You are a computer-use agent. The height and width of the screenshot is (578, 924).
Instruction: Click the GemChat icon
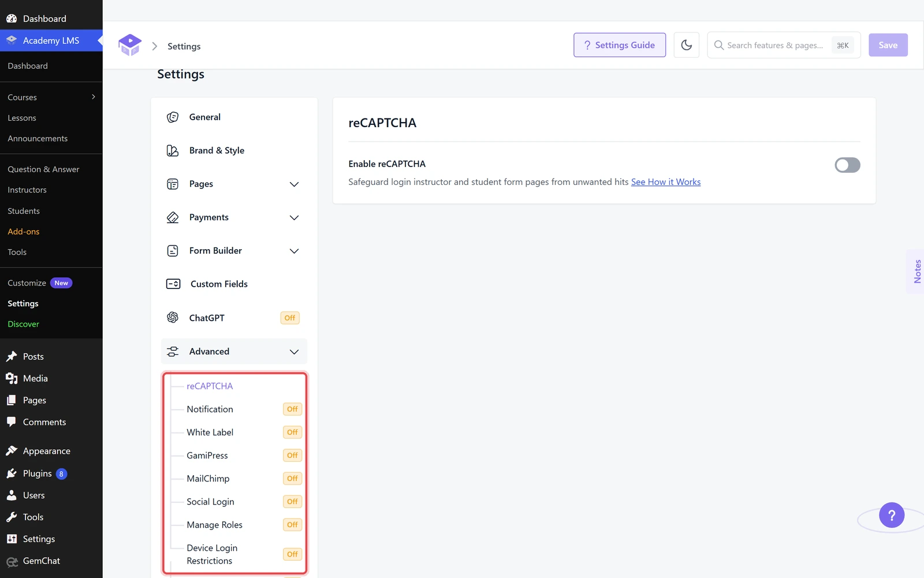pyautogui.click(x=12, y=561)
